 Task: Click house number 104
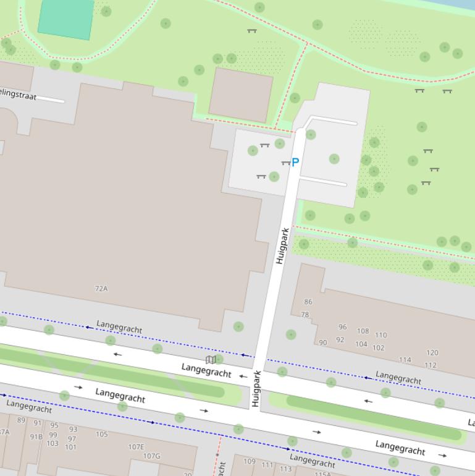tap(361, 344)
